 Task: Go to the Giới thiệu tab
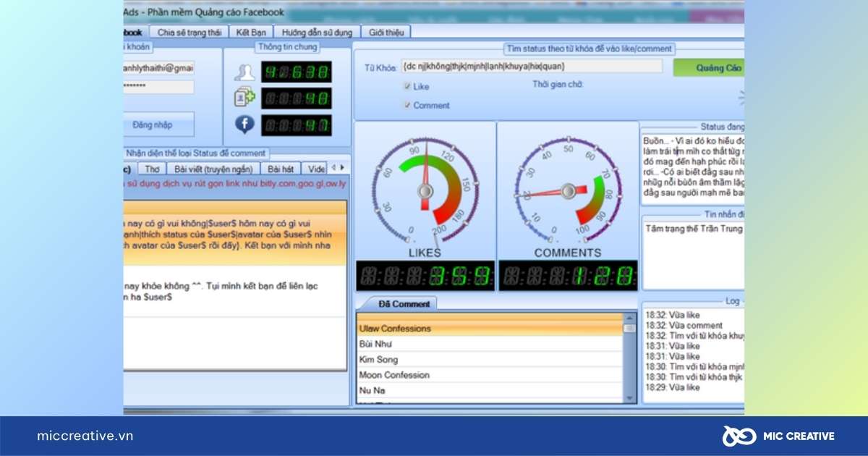[387, 32]
